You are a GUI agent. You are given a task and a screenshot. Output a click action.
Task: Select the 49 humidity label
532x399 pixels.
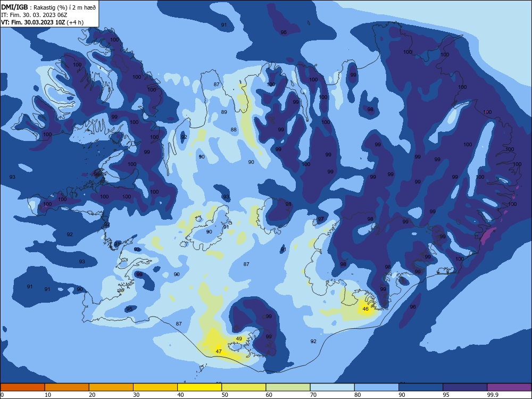tap(239, 338)
